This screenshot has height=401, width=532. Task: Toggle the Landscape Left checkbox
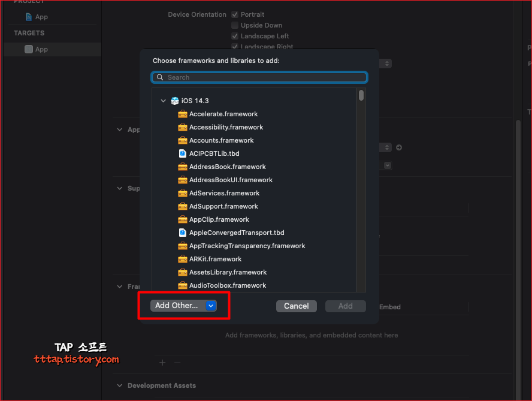tap(235, 36)
